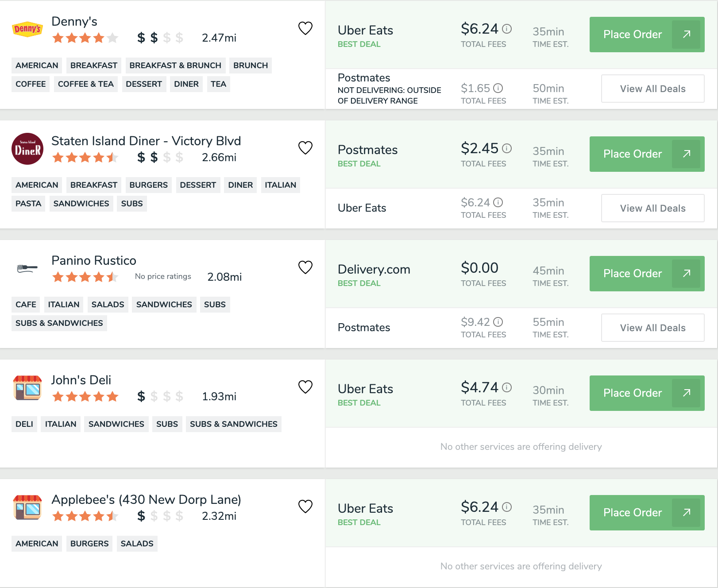This screenshot has height=588, width=718.
Task: Select Panino Rustico SALADS tag
Action: 108,305
